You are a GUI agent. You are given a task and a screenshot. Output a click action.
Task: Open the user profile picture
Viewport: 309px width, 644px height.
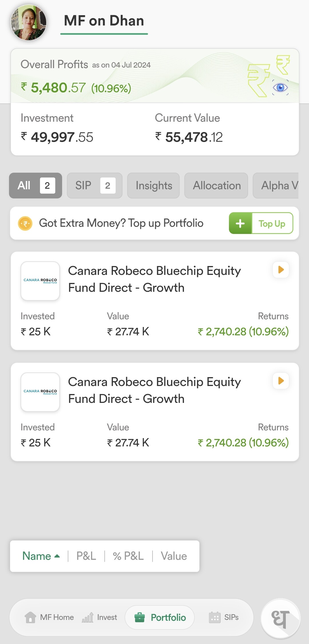28,22
